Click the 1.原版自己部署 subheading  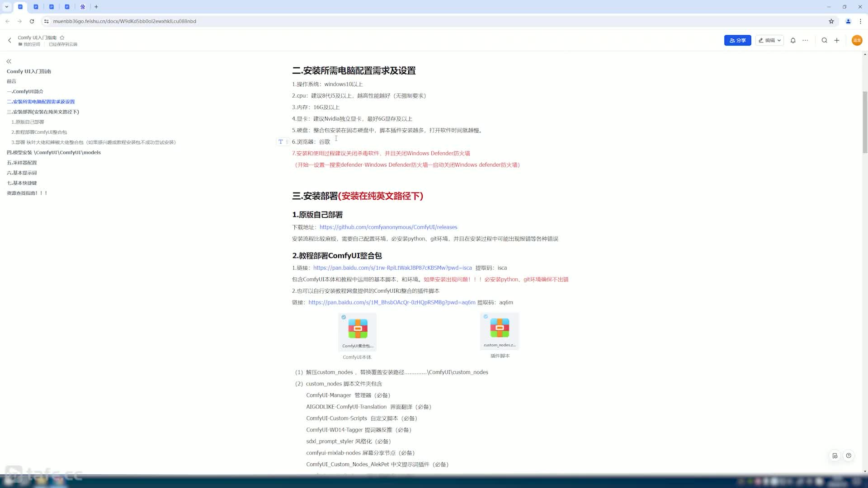[317, 215]
